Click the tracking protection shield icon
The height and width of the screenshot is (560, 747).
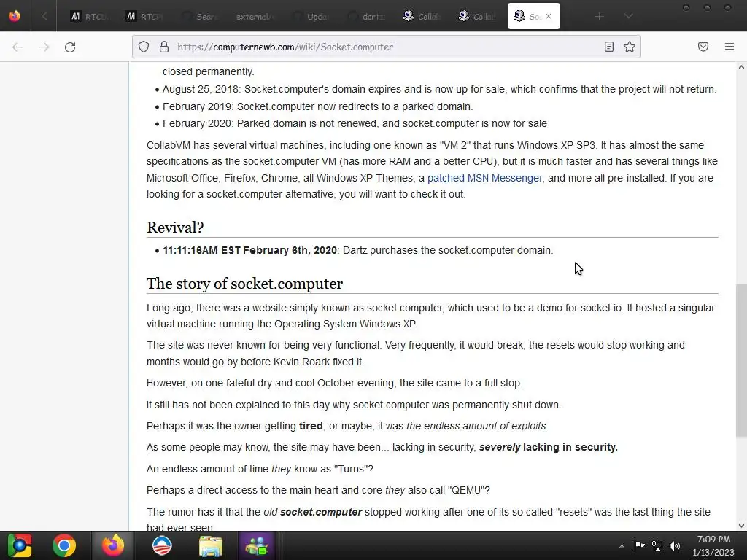click(x=144, y=47)
